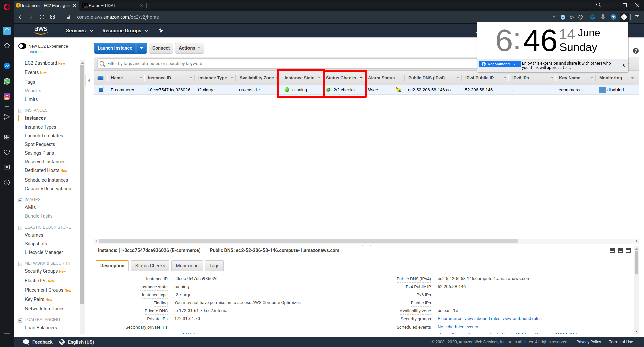
Task: Click the instance table horizontal scrollbar
Action: point(308,241)
